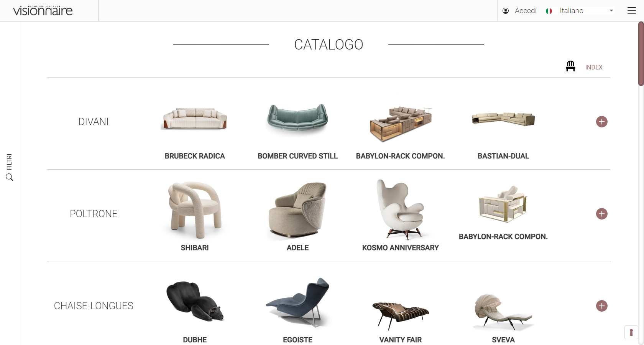Click the chair index icon
This screenshot has height=345, width=644.
point(570,66)
